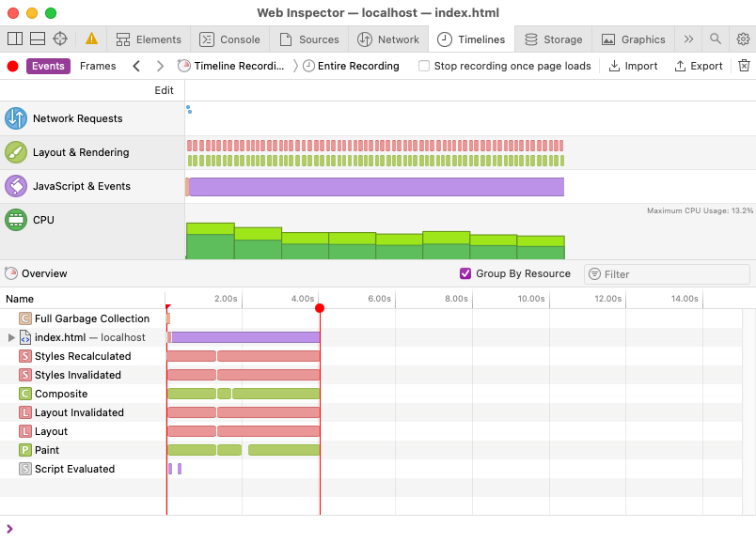The width and height of the screenshot is (756, 543).
Task: Click the Network Requests timeline icon
Action: tap(17, 119)
